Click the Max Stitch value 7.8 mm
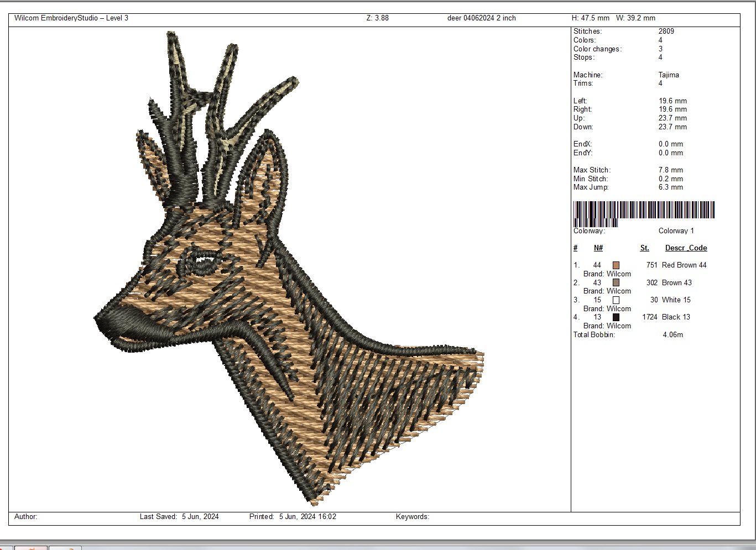The width and height of the screenshot is (756, 550). point(670,170)
